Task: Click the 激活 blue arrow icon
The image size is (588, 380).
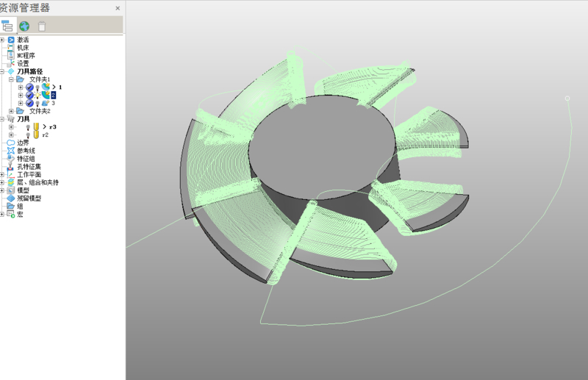Action: pos(11,40)
